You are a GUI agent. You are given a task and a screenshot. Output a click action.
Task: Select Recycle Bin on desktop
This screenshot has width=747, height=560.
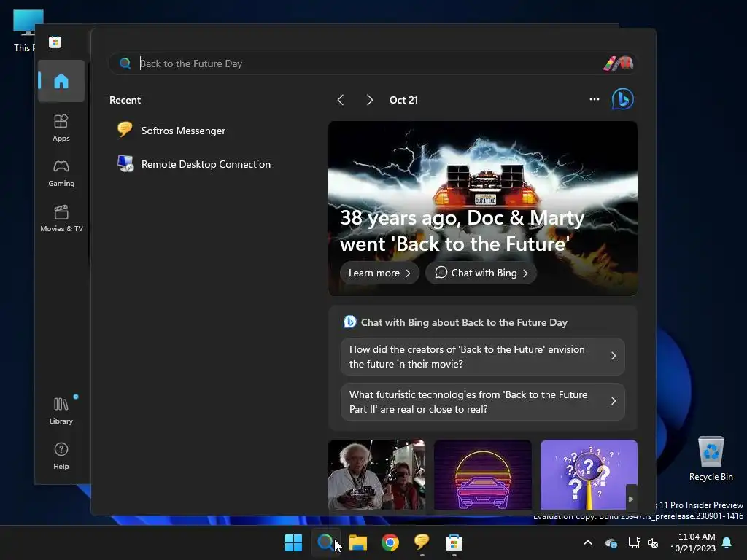(711, 459)
